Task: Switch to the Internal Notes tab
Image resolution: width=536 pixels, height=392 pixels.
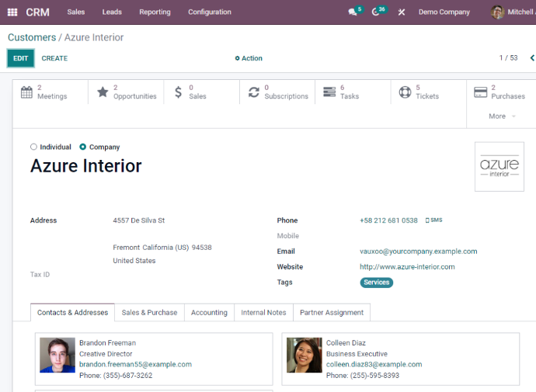Action: coord(263,313)
